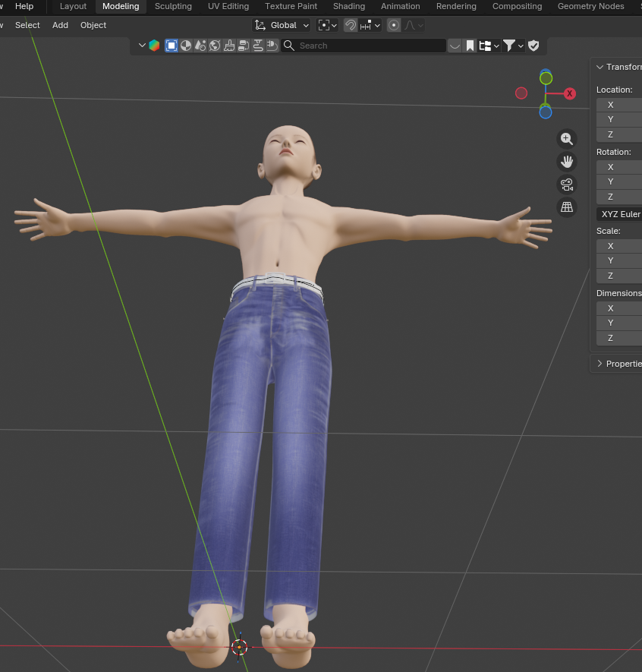Image resolution: width=642 pixels, height=672 pixels.
Task: Click the Rotation Y field
Action: 619,181
